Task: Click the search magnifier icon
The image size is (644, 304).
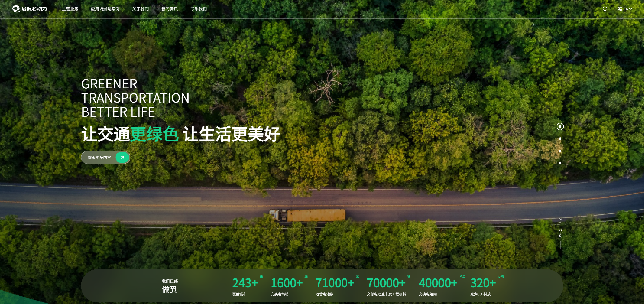Action: click(605, 9)
